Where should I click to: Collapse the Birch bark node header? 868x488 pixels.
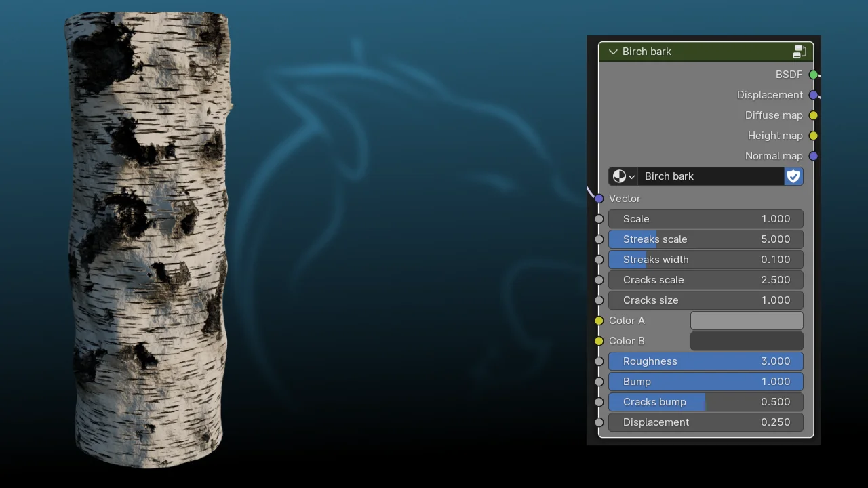point(612,52)
